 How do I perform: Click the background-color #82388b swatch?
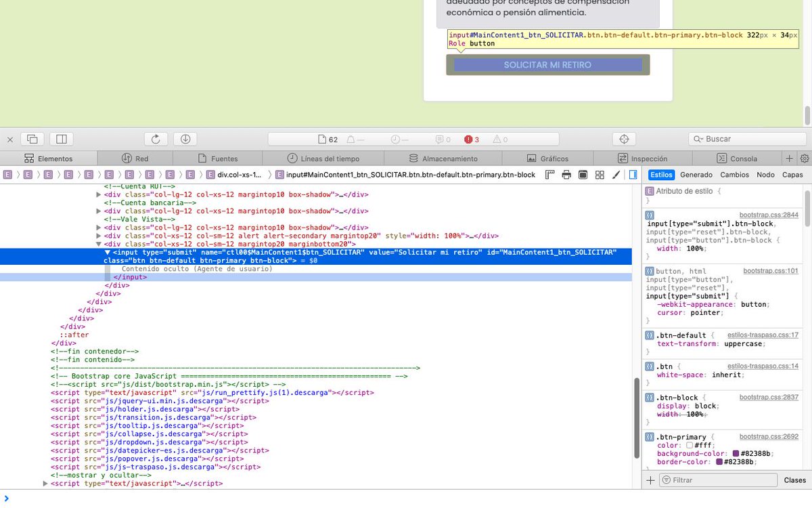[736, 454]
